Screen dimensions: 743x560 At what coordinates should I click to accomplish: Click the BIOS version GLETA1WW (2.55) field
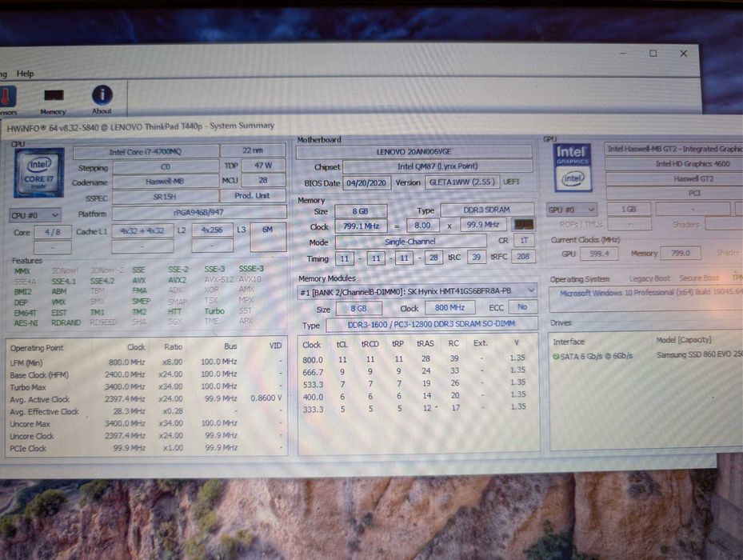tap(462, 182)
